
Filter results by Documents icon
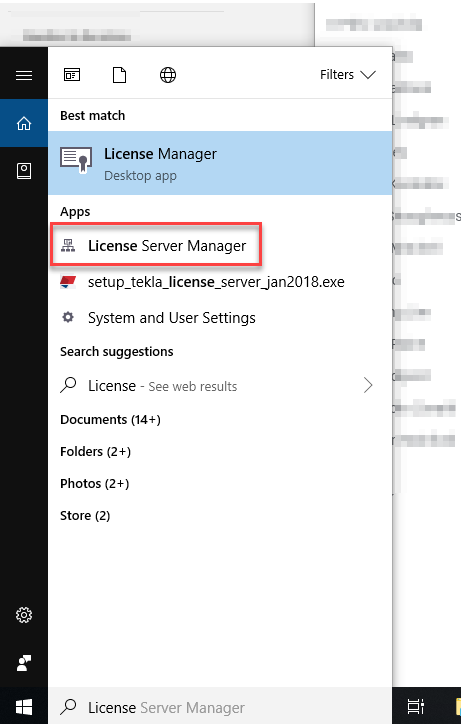[120, 74]
